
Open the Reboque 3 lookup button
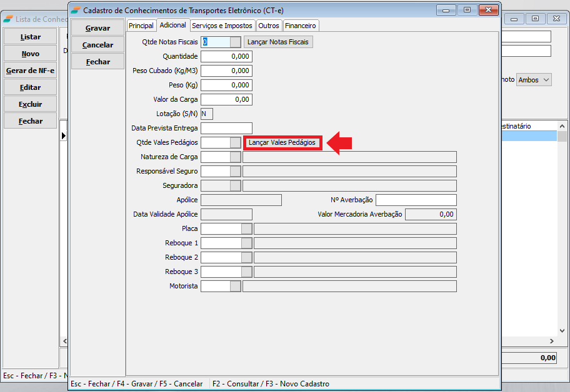coord(246,272)
